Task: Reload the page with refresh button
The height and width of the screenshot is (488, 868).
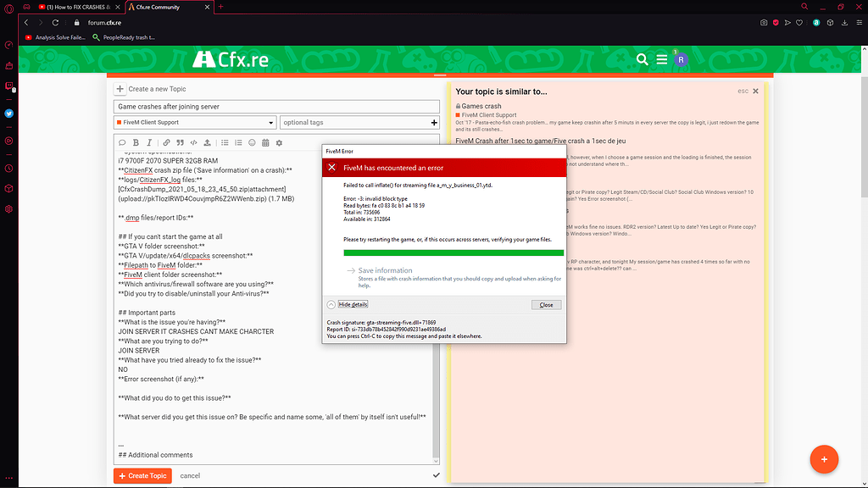Action: pos(55,23)
